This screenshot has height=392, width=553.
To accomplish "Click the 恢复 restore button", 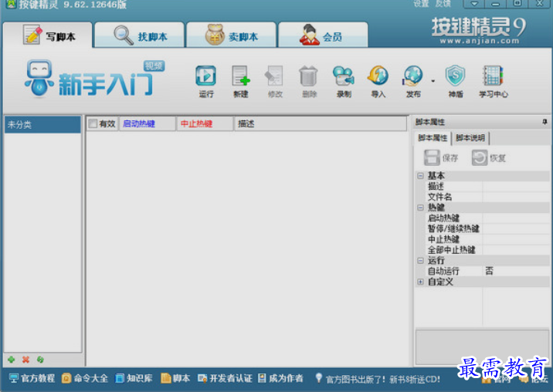I will [x=489, y=158].
